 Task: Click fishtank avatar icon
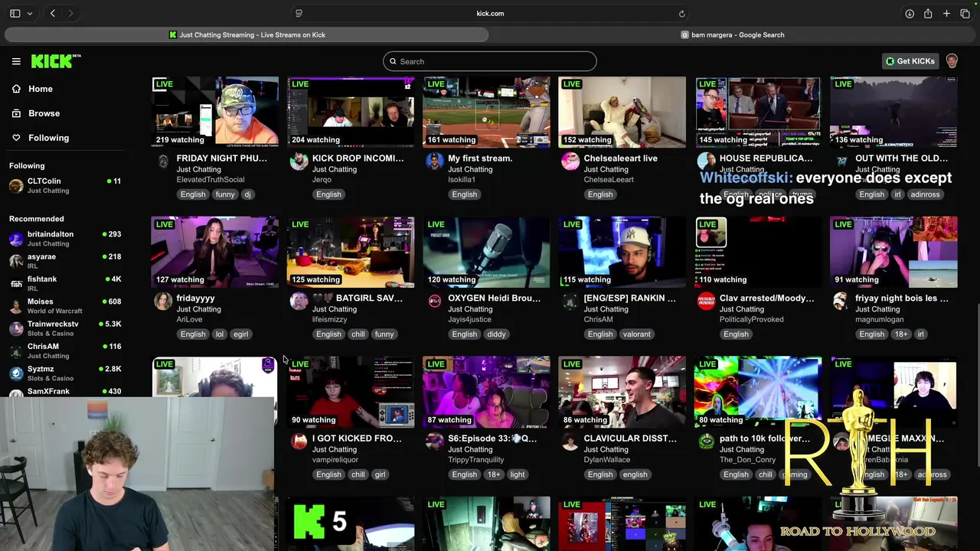pos(16,284)
